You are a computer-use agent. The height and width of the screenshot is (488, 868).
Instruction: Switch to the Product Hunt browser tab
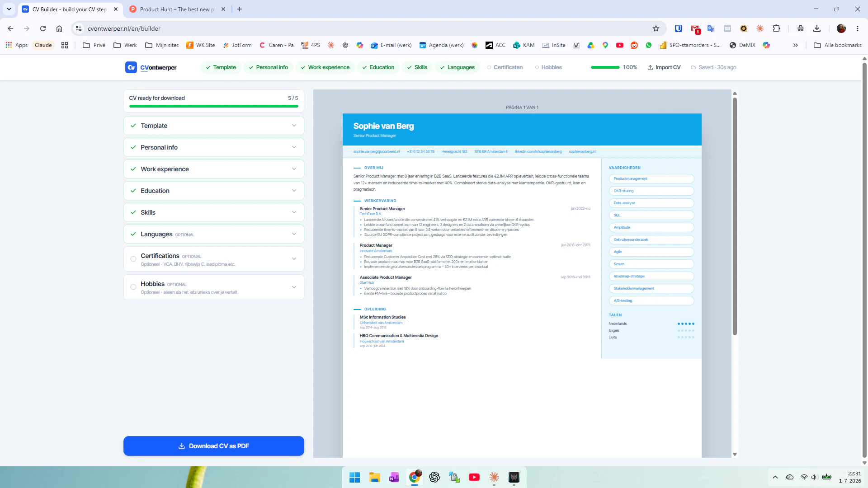(177, 9)
